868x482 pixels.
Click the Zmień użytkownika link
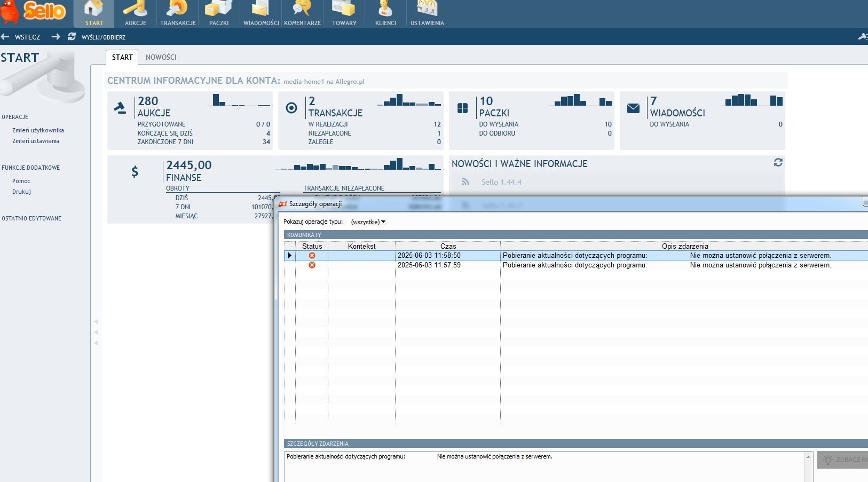click(x=38, y=130)
